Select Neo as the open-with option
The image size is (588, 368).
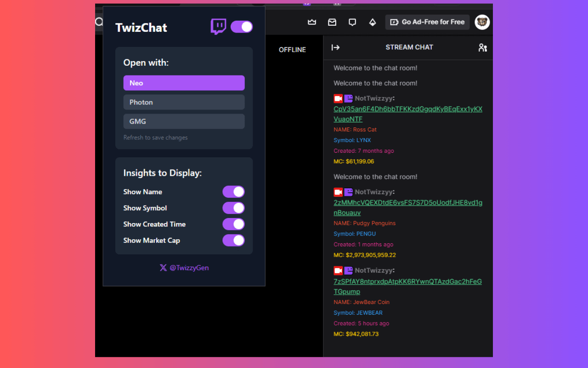pos(184,83)
